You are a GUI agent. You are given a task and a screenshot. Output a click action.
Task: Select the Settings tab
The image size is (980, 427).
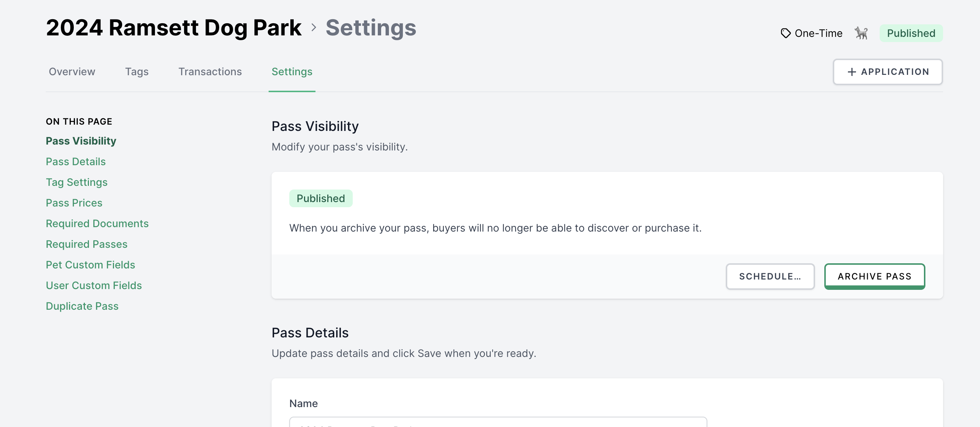coord(292,72)
